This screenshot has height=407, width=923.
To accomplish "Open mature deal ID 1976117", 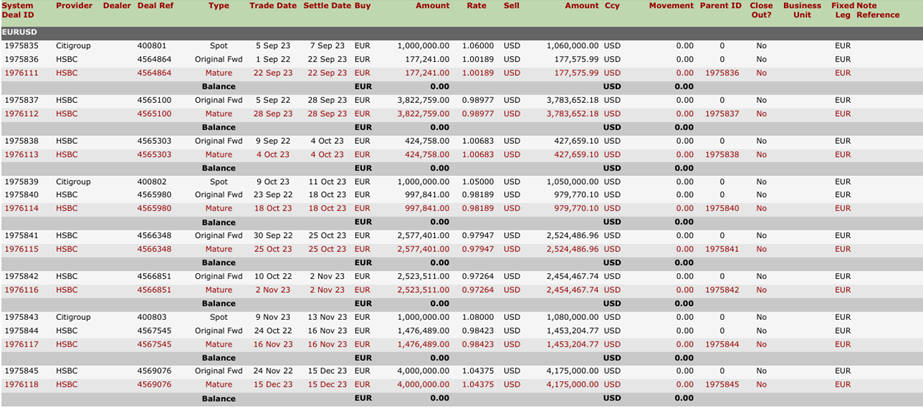I will point(22,344).
